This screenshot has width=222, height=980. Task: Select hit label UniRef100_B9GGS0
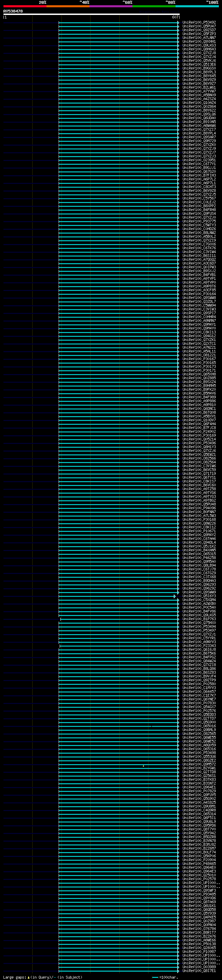point(199,68)
